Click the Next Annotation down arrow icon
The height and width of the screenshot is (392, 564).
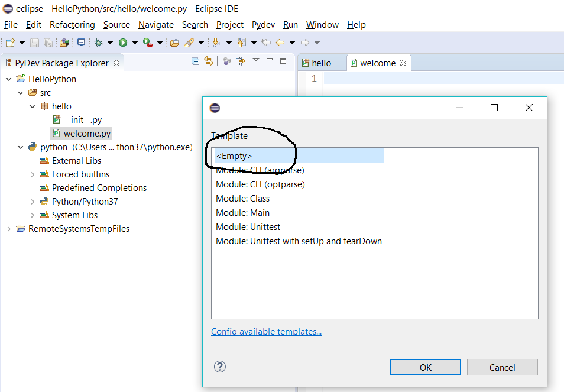click(216, 43)
